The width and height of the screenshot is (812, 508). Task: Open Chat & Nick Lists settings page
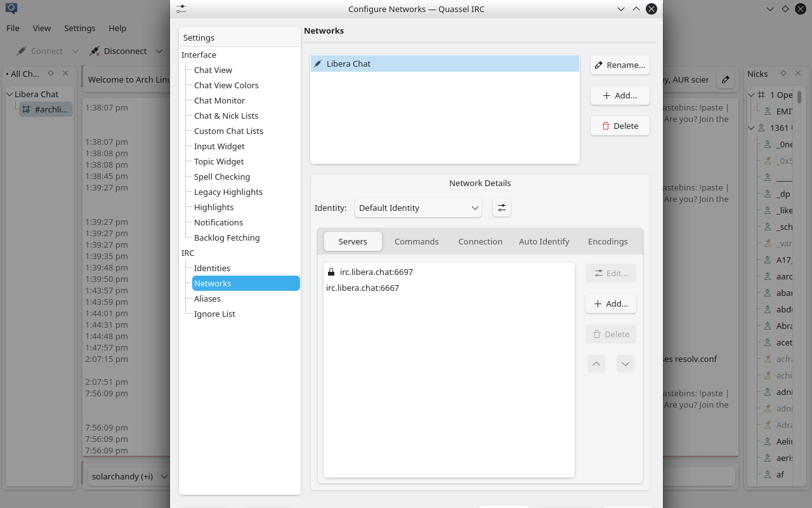(226, 116)
